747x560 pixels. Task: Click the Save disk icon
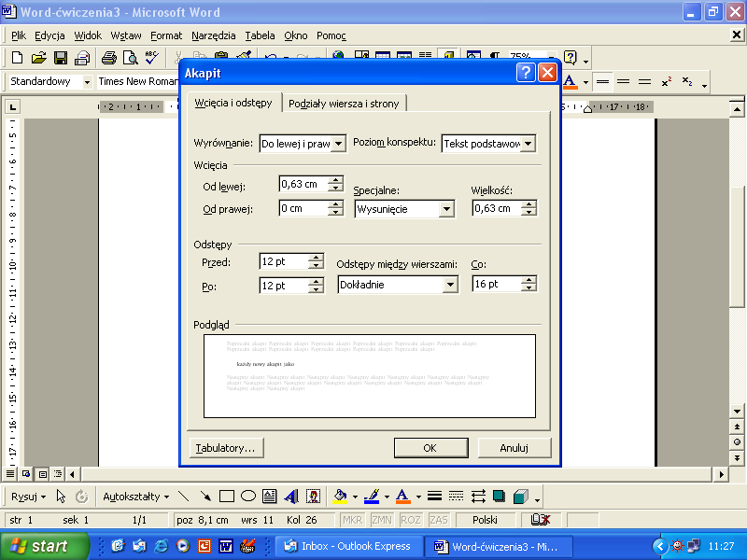(61, 58)
